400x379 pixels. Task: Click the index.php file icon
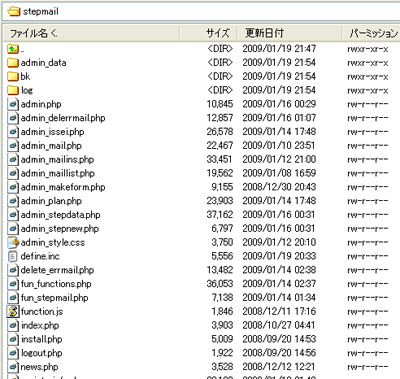pyautogui.click(x=13, y=325)
